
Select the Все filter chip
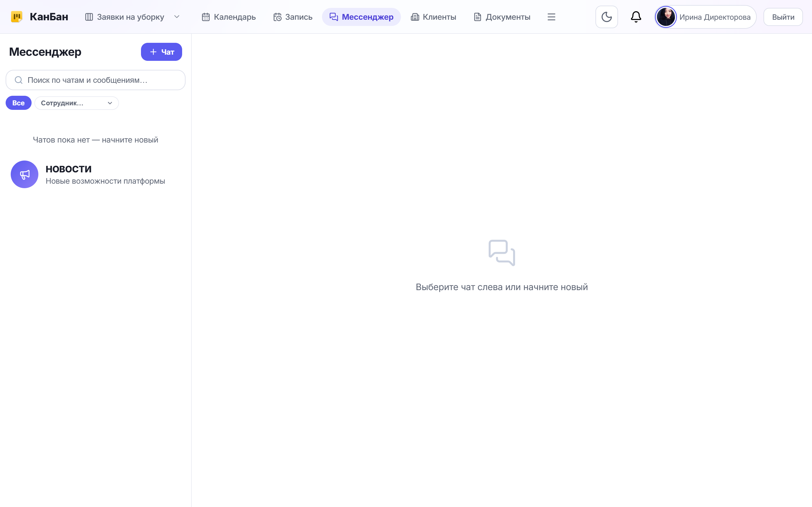18,103
